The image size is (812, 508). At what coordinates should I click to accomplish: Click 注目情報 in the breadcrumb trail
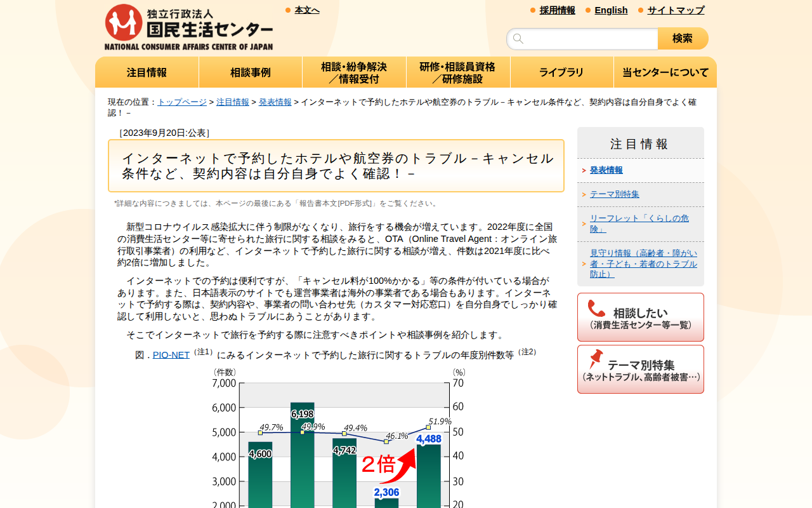point(233,102)
